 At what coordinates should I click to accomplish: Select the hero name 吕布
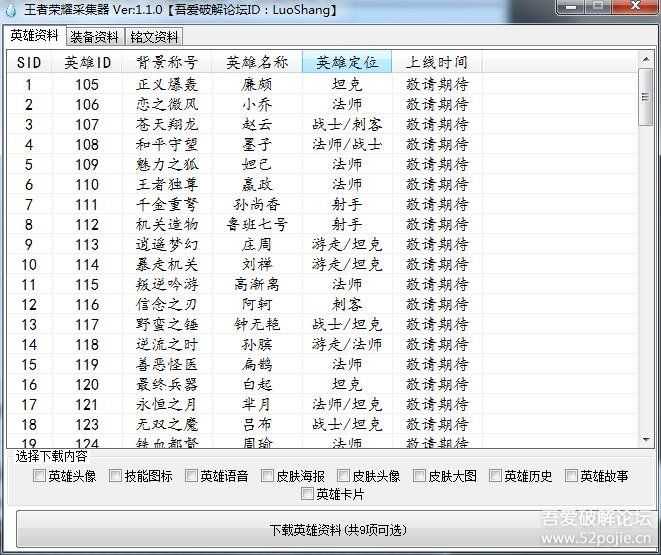pos(257,424)
